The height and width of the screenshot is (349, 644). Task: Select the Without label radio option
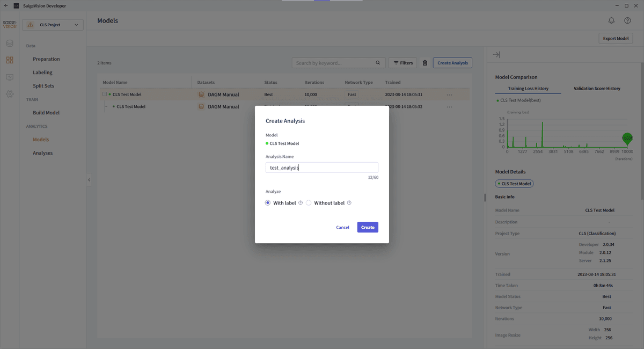[x=309, y=203]
